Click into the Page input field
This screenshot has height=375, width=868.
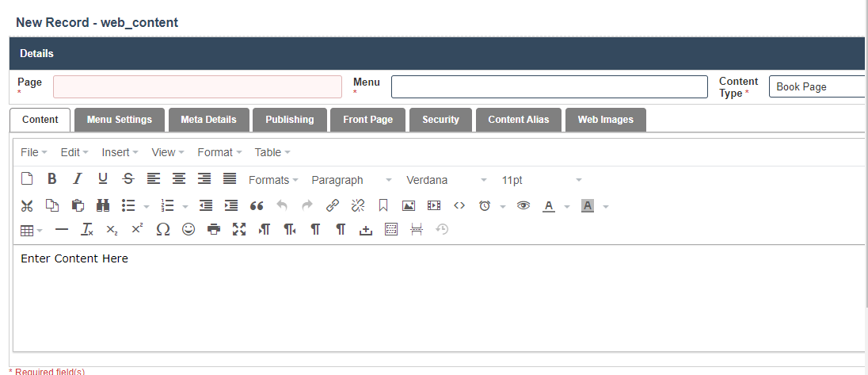click(197, 86)
